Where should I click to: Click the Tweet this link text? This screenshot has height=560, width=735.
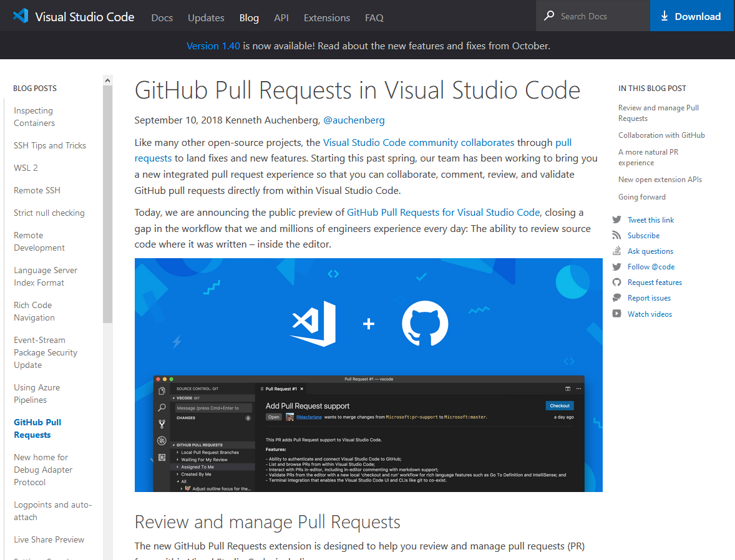(651, 220)
